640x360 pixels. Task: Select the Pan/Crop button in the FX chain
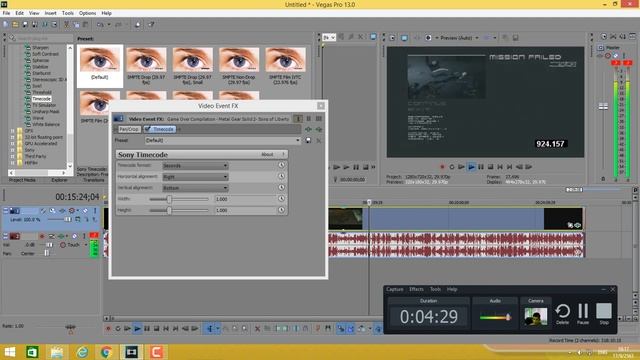coord(129,129)
